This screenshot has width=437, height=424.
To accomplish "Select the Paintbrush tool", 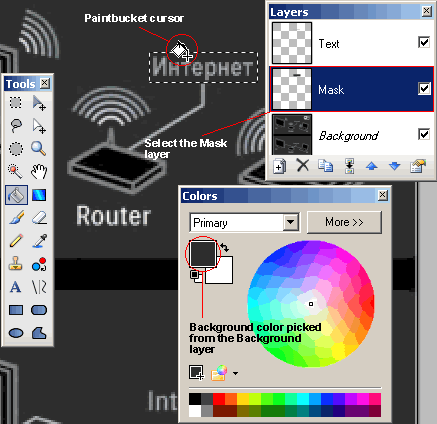I will click(x=16, y=218).
